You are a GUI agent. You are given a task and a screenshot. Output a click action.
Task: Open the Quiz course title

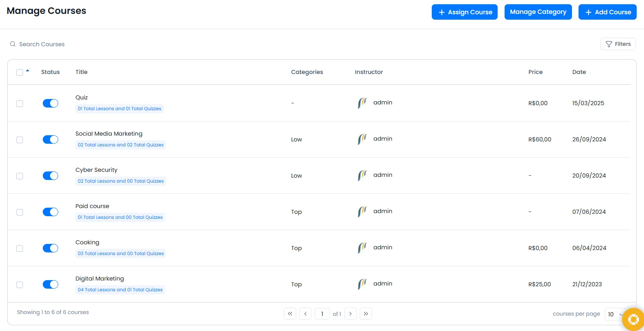[82, 97]
